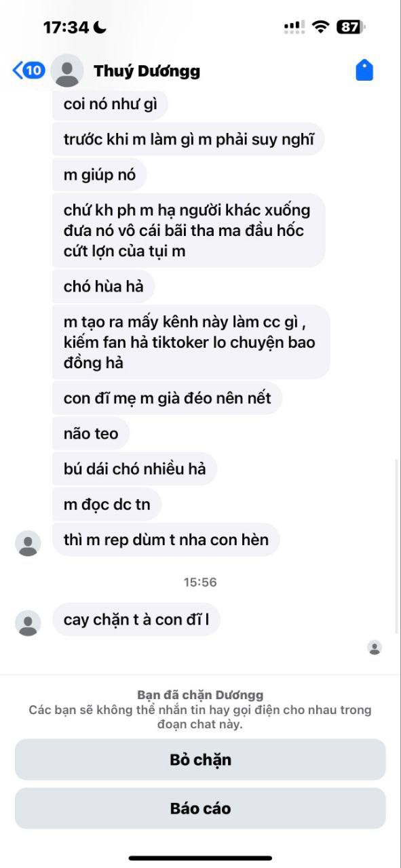
Task: Tap the Báo cáo button
Action: pyautogui.click(x=200, y=808)
